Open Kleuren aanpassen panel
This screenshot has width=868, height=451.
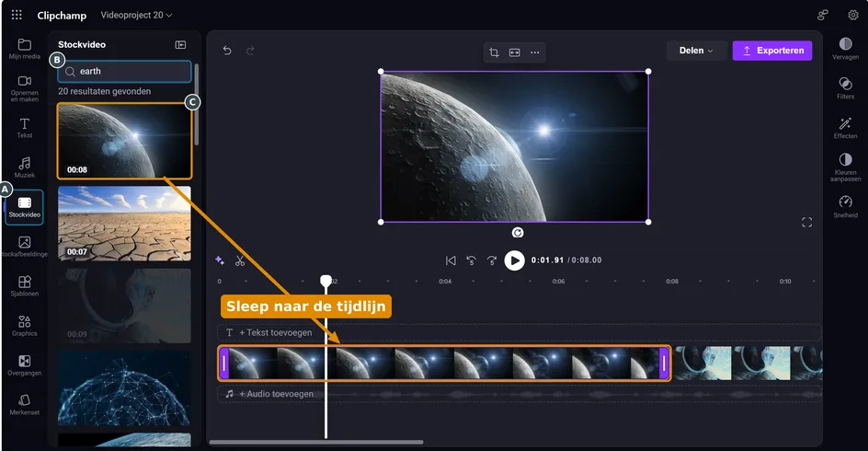click(x=845, y=168)
